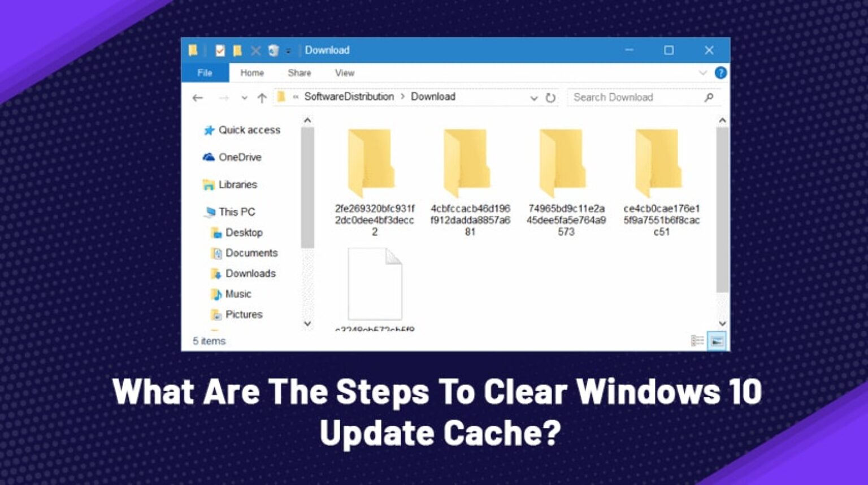Click the OneDrive cloud icon in the sidebar
This screenshot has width=868, height=485.
[x=207, y=157]
